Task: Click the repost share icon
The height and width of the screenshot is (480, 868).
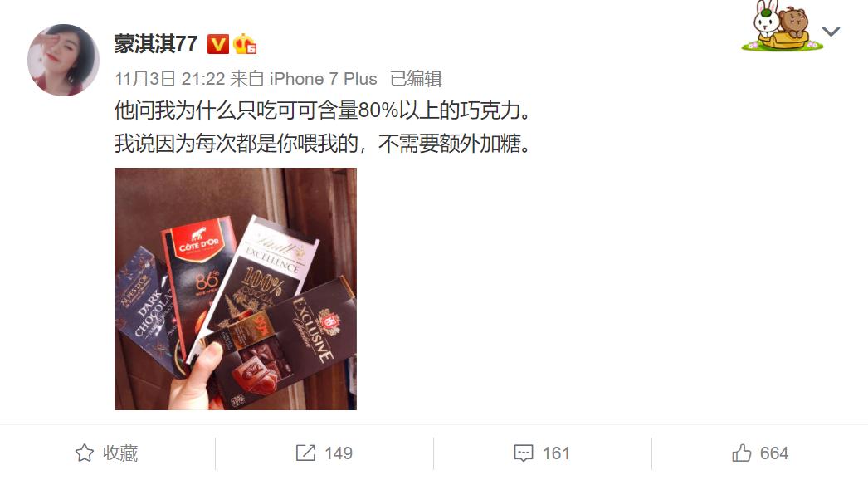Action: point(305,453)
